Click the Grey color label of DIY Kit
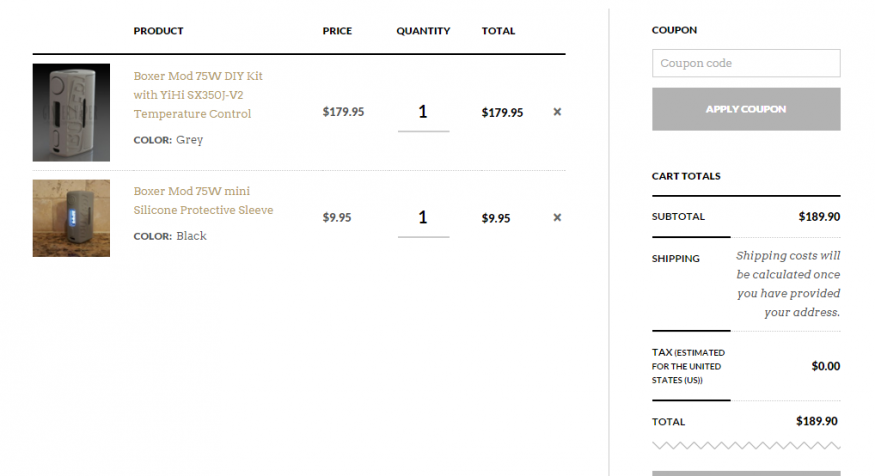 [x=190, y=140]
